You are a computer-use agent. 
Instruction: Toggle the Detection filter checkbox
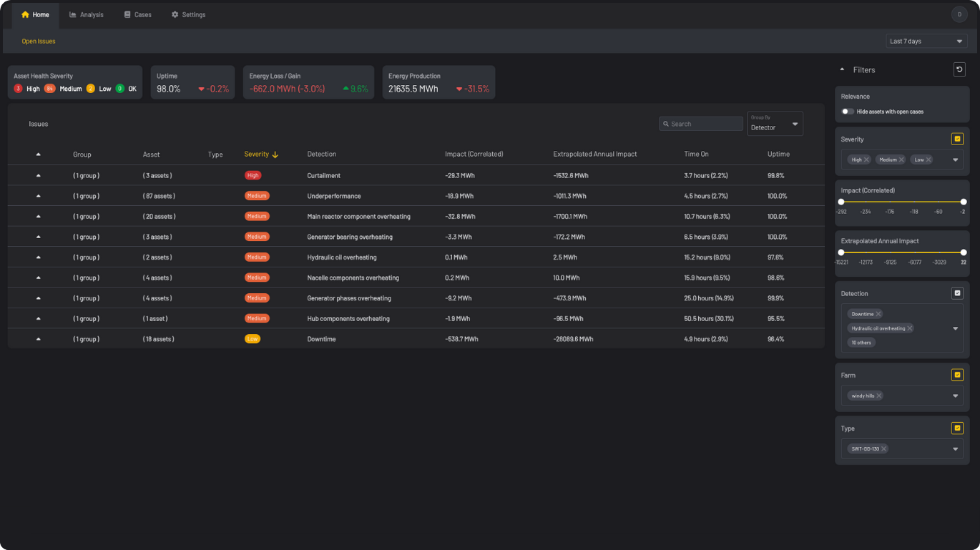[x=957, y=293]
